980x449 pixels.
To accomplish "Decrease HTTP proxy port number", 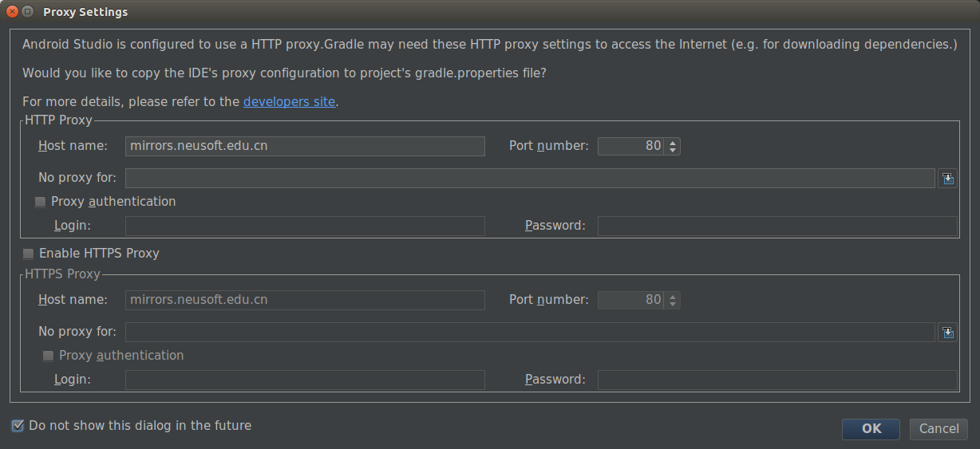I will click(x=674, y=150).
